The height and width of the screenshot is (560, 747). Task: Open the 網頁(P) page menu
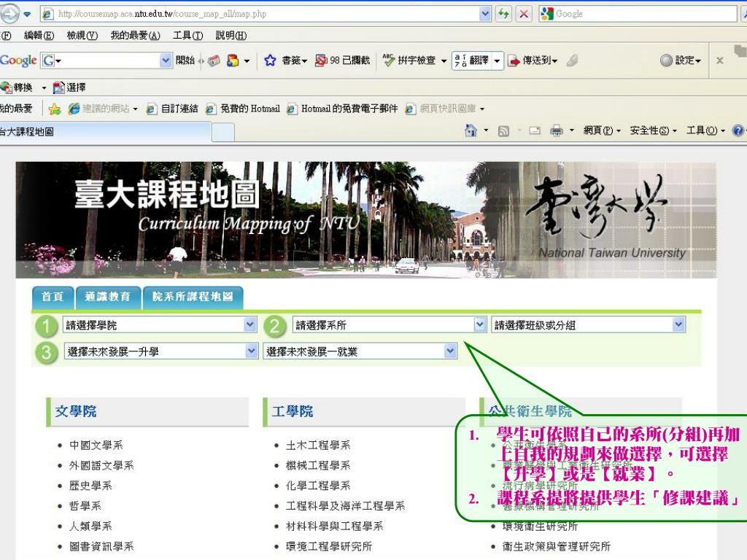(602, 131)
